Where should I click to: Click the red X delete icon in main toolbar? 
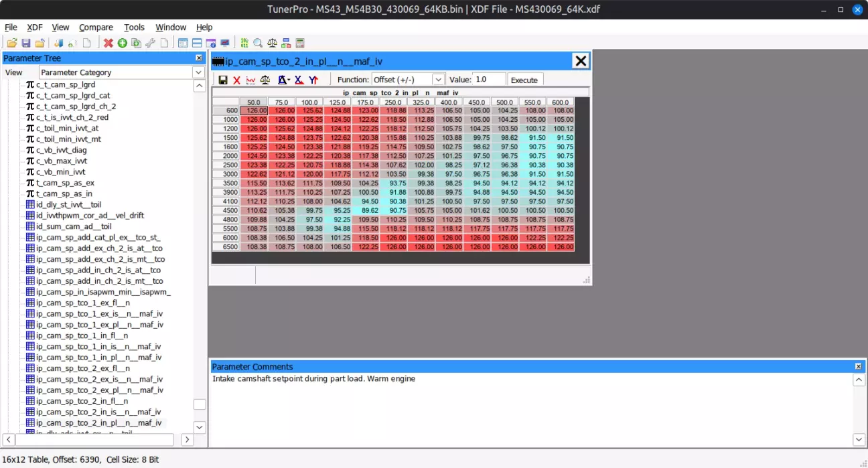point(108,44)
